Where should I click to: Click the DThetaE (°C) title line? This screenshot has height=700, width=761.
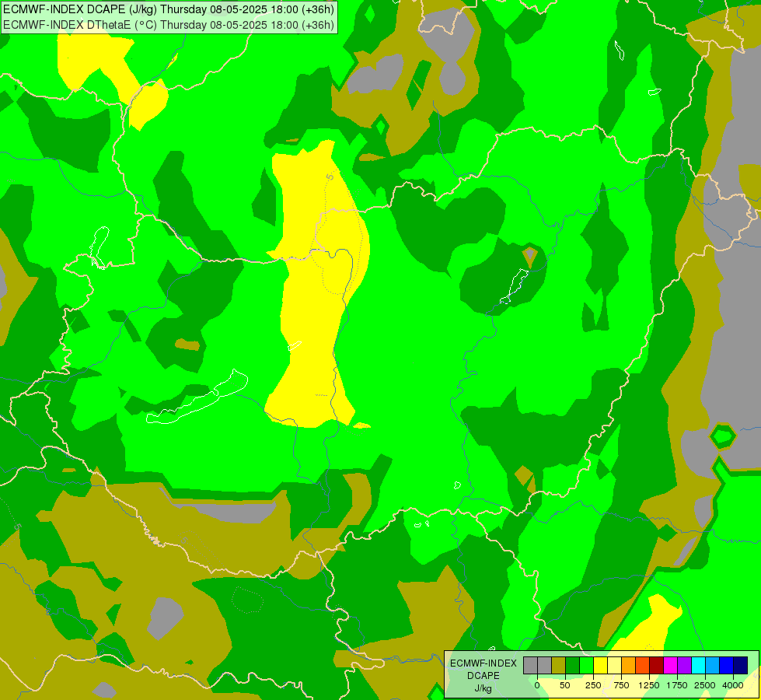tap(169, 25)
